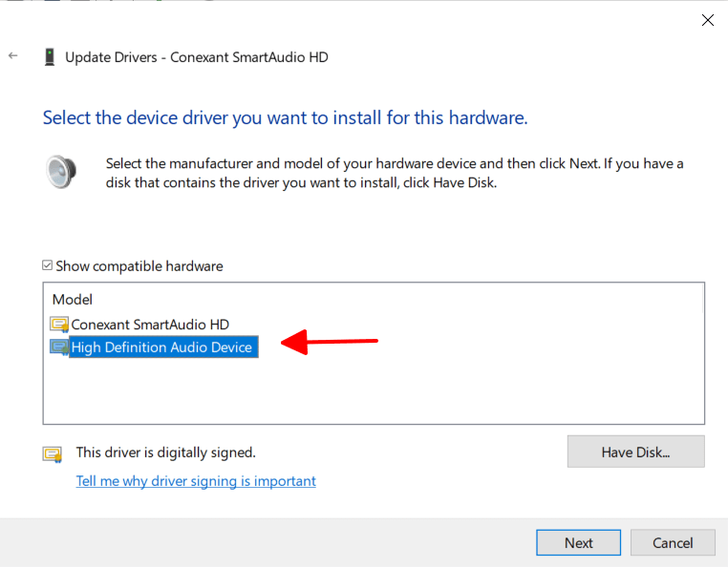Click the digitally signed certificate icon

(53, 453)
